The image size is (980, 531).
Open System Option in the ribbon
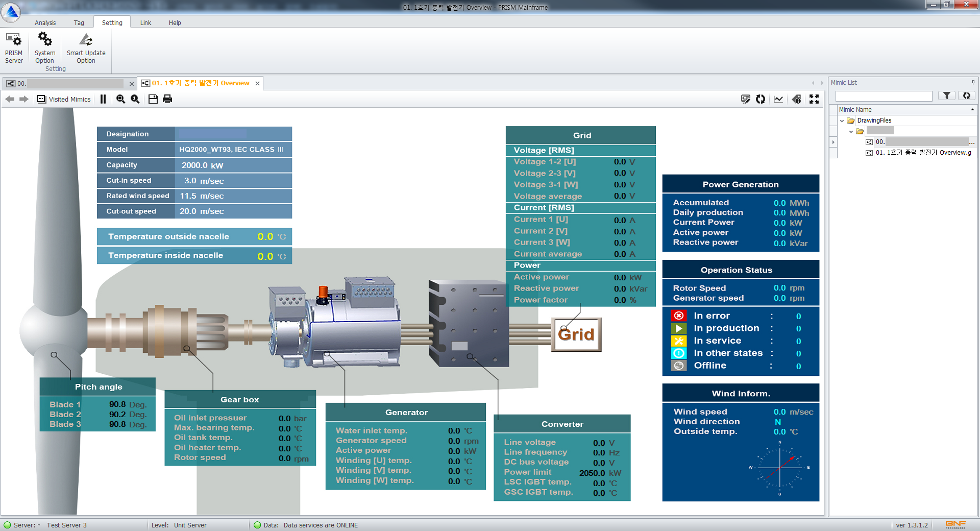(x=45, y=48)
